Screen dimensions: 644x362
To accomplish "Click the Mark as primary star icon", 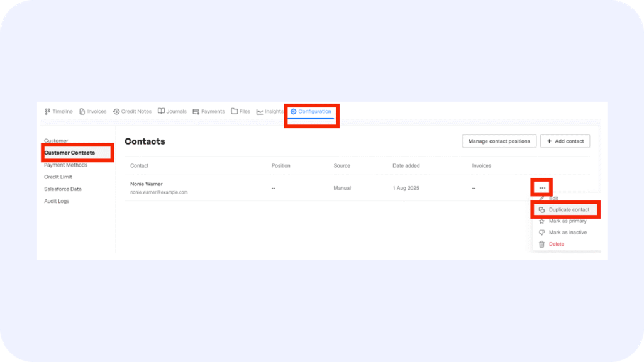I will (541, 221).
